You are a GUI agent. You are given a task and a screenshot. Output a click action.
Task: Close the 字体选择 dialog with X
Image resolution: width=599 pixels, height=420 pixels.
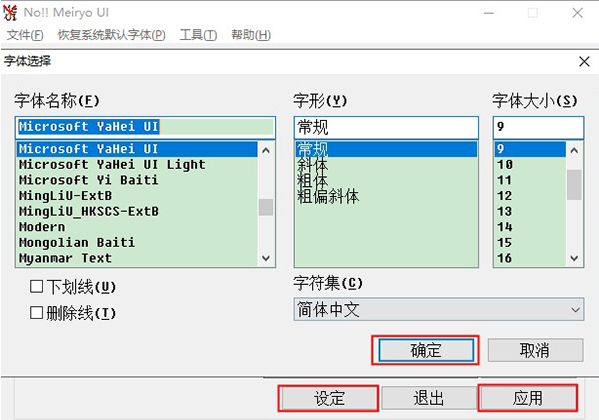[x=584, y=61]
